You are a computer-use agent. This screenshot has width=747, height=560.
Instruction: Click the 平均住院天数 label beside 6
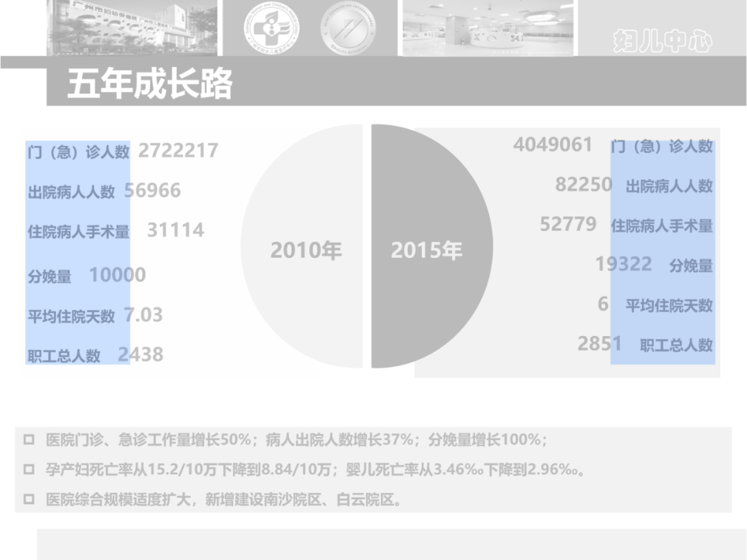[x=669, y=306]
